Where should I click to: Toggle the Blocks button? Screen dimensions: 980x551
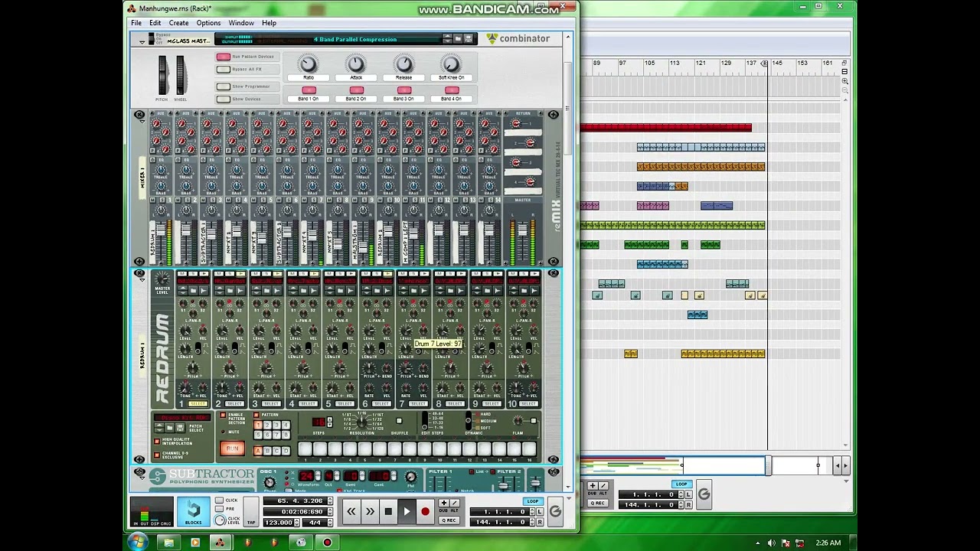194,511
